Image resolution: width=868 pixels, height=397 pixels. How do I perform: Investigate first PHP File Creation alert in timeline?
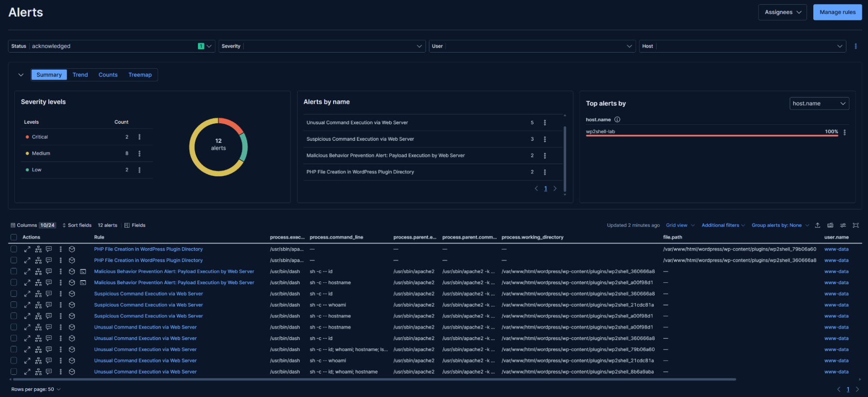click(72, 249)
